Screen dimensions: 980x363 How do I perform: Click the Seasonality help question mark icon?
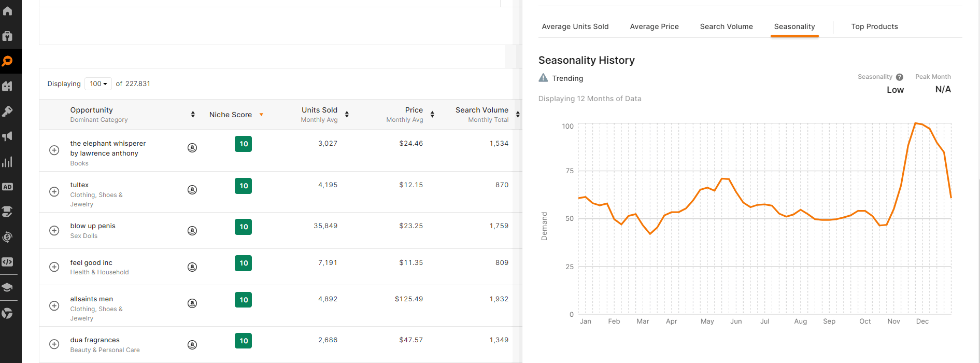900,77
